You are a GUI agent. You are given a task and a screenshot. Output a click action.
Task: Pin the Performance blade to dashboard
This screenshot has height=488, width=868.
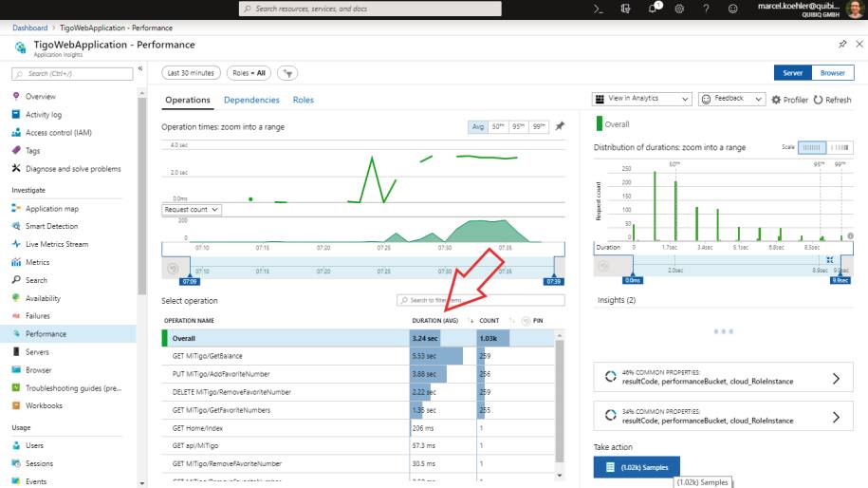[842, 44]
